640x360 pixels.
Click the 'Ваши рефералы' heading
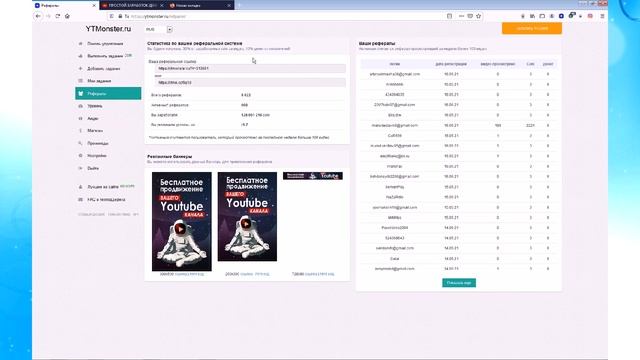tap(377, 43)
